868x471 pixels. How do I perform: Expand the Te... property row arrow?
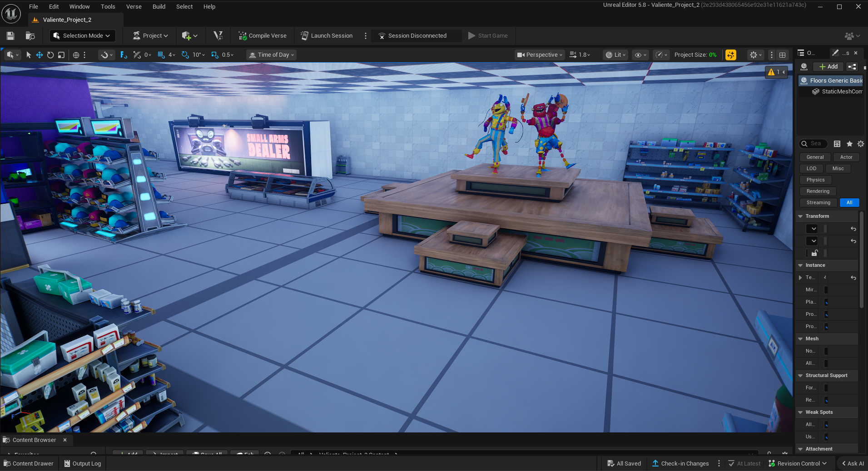tap(800, 278)
